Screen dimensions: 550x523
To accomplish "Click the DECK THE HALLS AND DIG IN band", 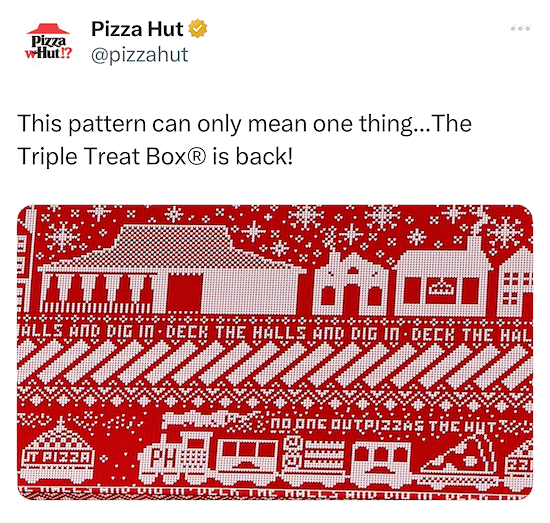I will [275, 332].
